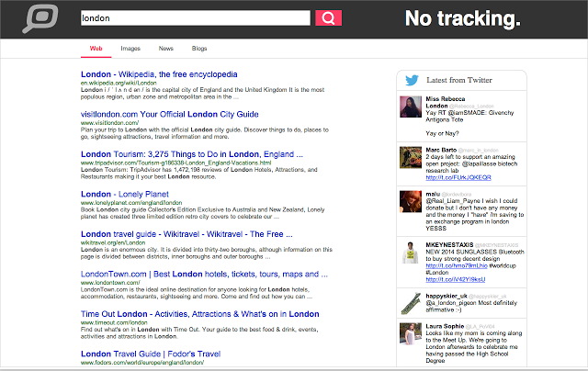The height and width of the screenshot is (371, 588).
Task: Click the en.wikipedia.org/wiki/London URL
Action: (119, 83)
